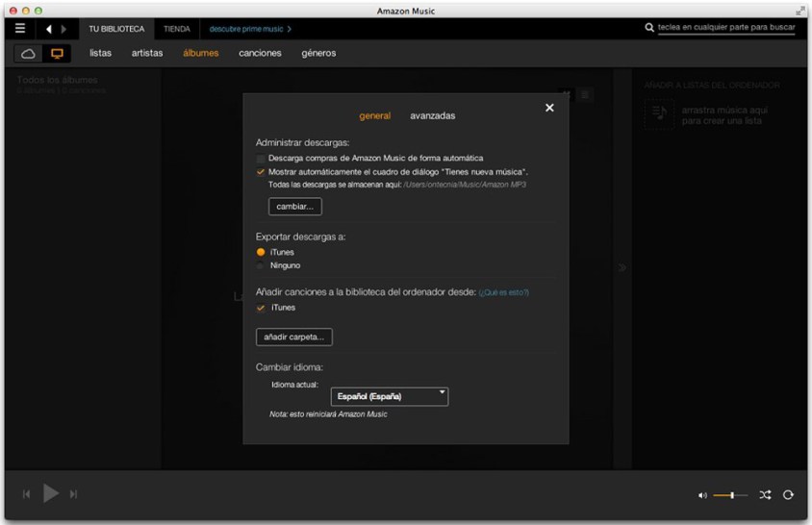
Task: Toggle shuffle playback icon
Action: 765,494
